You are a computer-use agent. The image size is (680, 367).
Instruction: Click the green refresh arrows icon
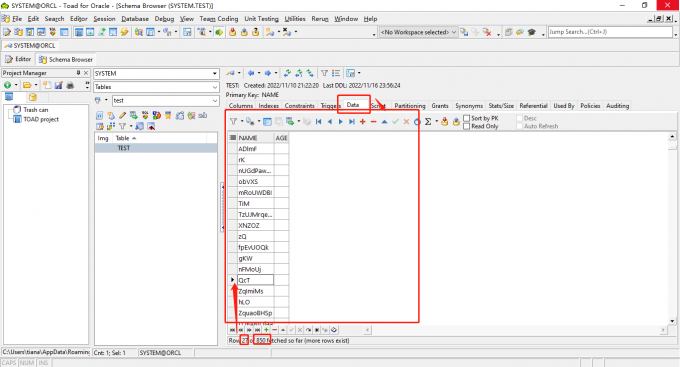(287, 73)
